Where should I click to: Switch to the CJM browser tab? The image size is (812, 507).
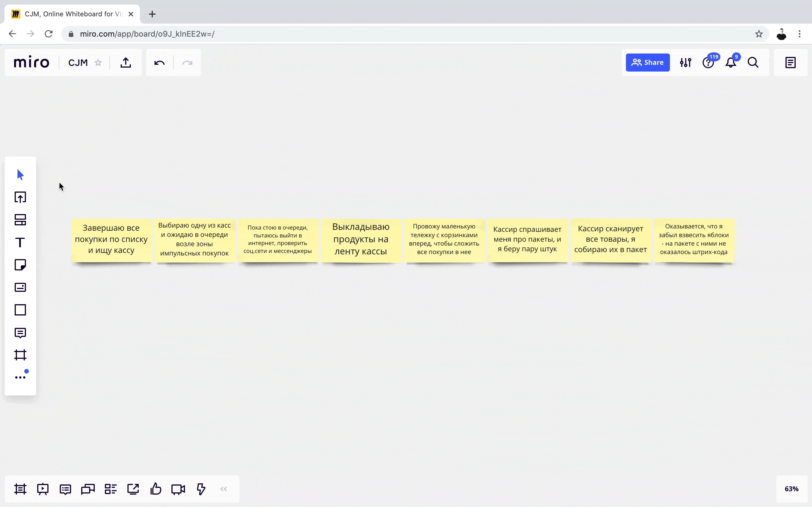72,14
